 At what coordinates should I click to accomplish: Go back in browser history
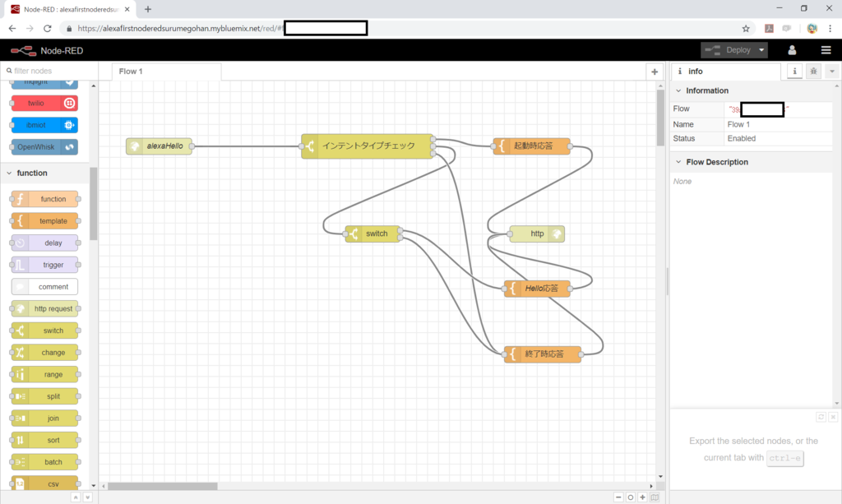pyautogui.click(x=12, y=29)
